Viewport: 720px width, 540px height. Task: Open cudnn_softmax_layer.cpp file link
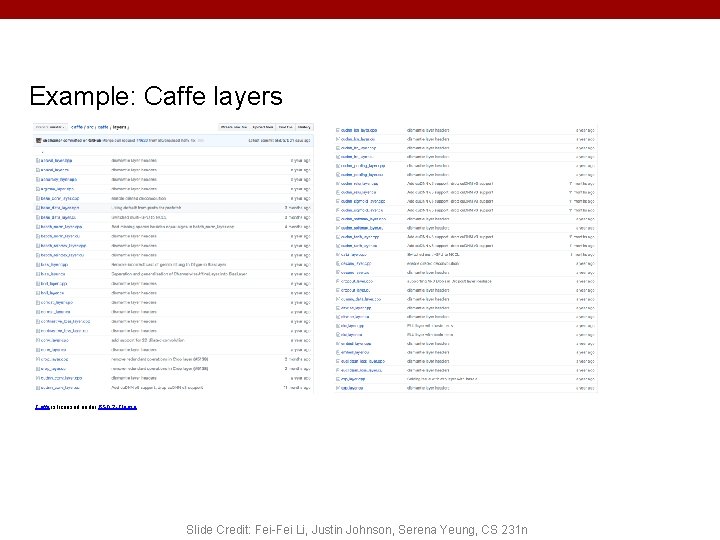pos(363,219)
